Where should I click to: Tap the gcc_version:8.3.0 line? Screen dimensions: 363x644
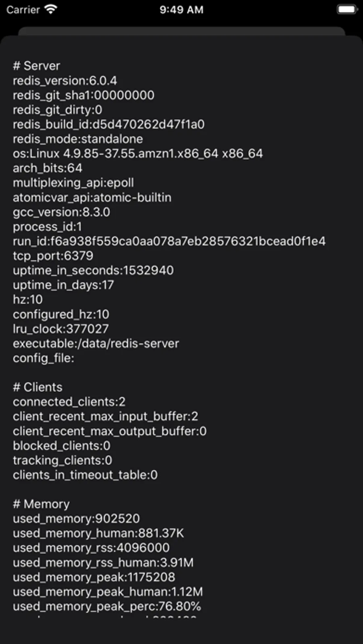click(61, 212)
